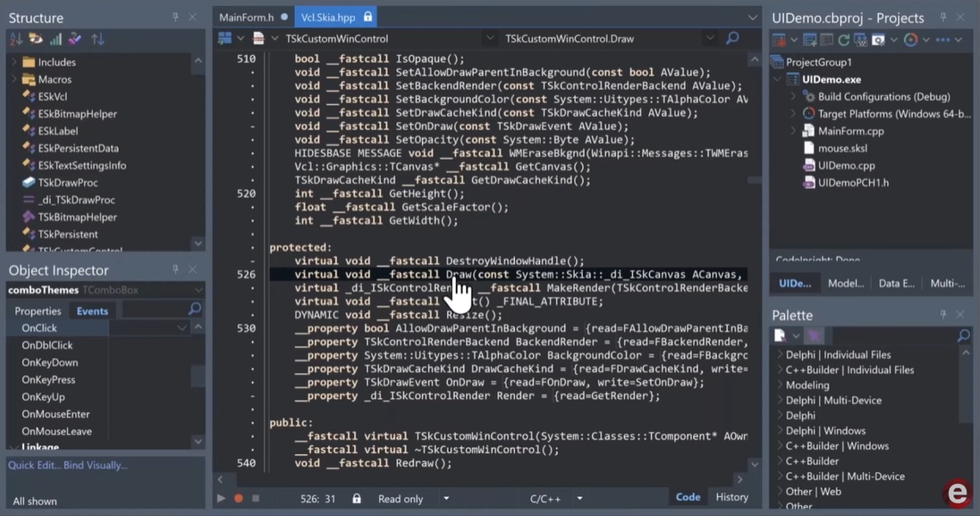Switch to the History tab

(x=732, y=497)
